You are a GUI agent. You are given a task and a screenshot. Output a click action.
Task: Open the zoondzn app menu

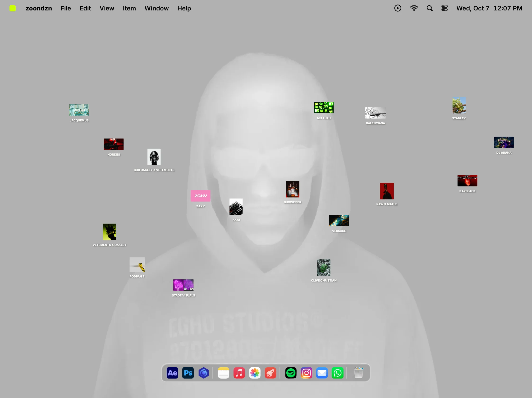[x=39, y=8]
